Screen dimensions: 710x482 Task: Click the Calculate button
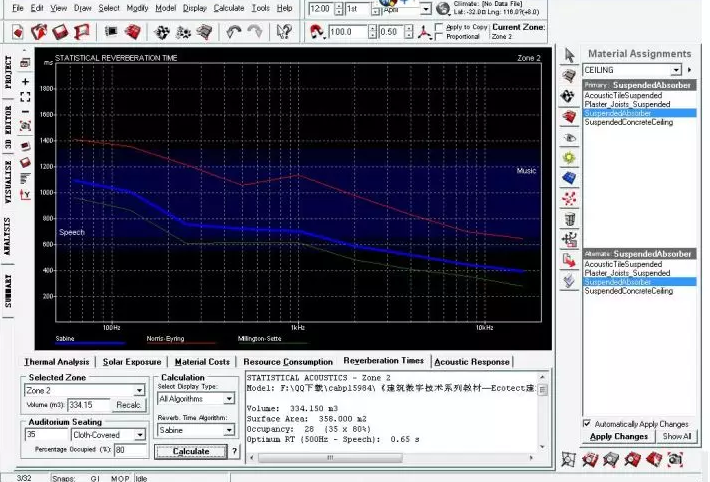click(191, 451)
